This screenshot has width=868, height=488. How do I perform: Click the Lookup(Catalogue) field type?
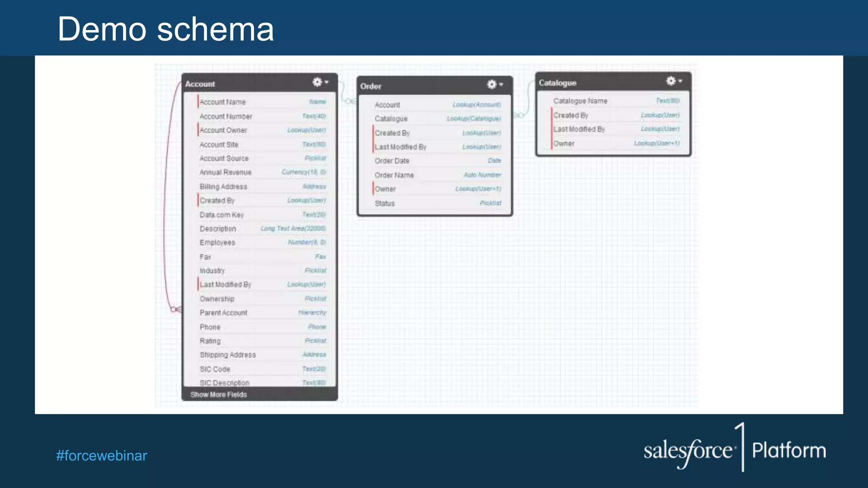coord(474,119)
